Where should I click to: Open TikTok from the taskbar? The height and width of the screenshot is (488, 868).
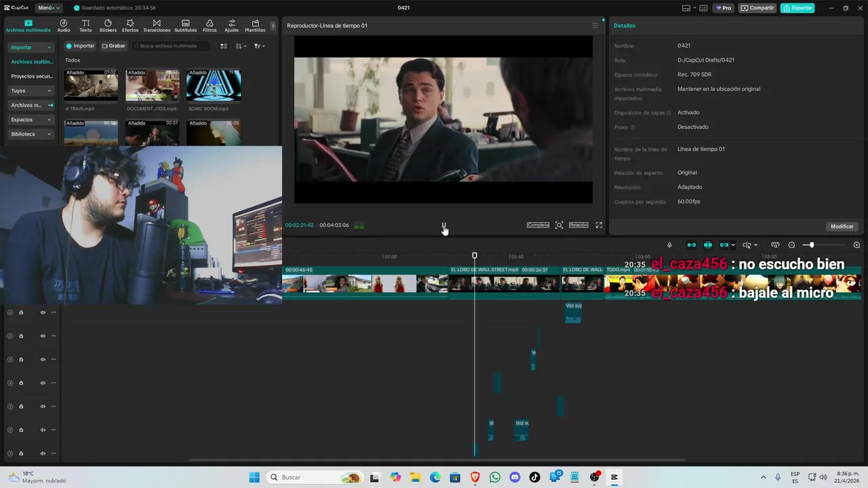coord(534,477)
